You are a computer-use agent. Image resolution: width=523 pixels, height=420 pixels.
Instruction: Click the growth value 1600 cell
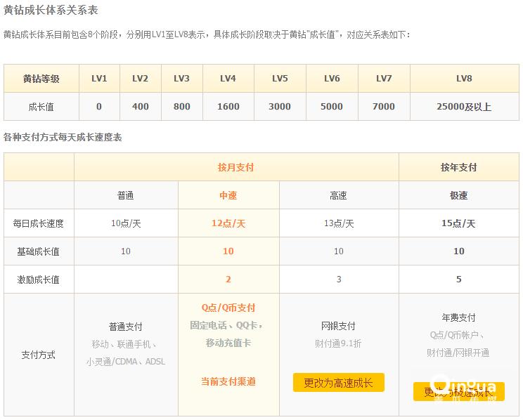tap(228, 107)
